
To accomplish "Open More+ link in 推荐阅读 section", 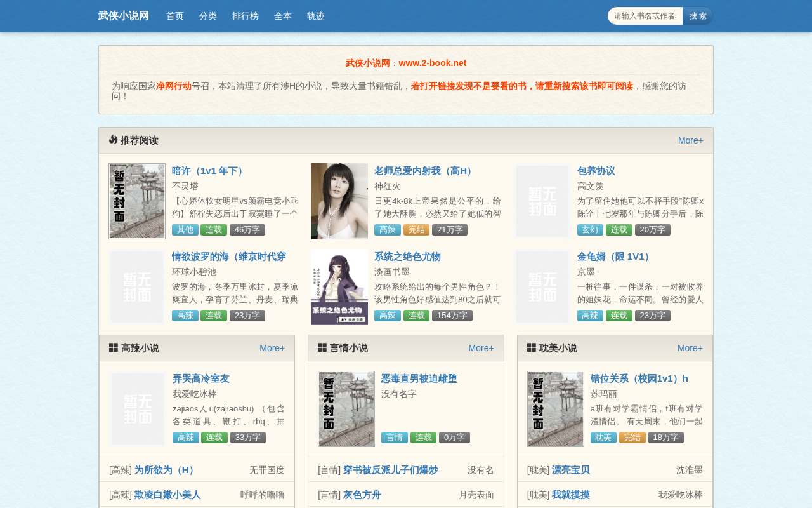I will pyautogui.click(x=691, y=140).
